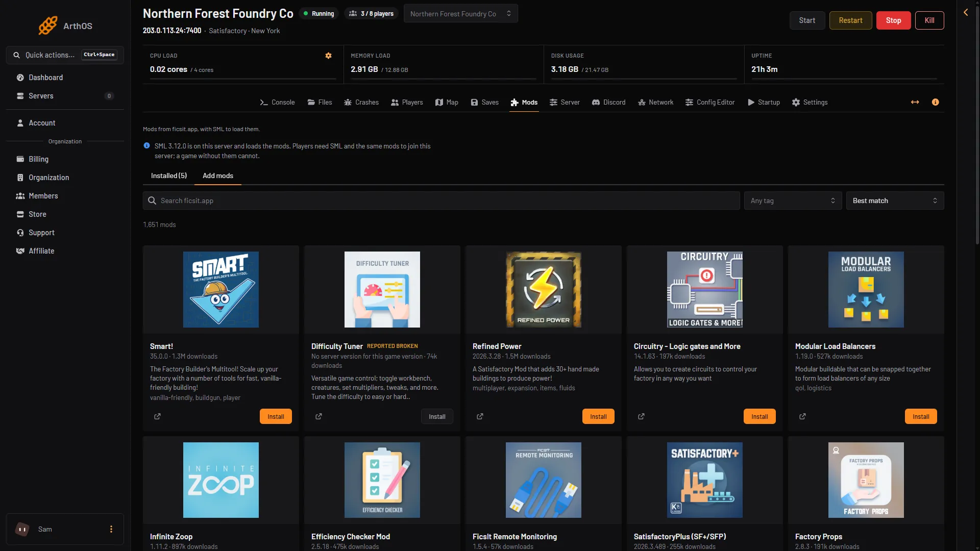980x551 pixels.
Task: Click Sam's avatar icon
Action: tap(22, 529)
